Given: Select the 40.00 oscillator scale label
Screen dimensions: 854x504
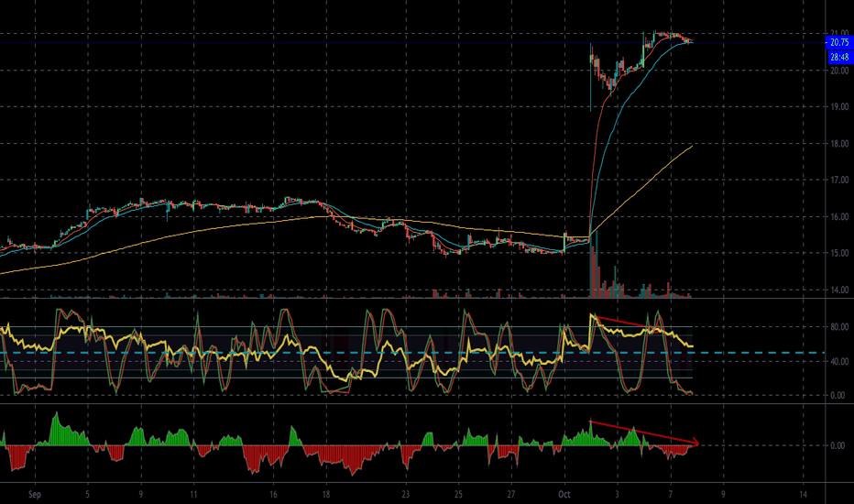Looking at the screenshot, I should [839, 361].
